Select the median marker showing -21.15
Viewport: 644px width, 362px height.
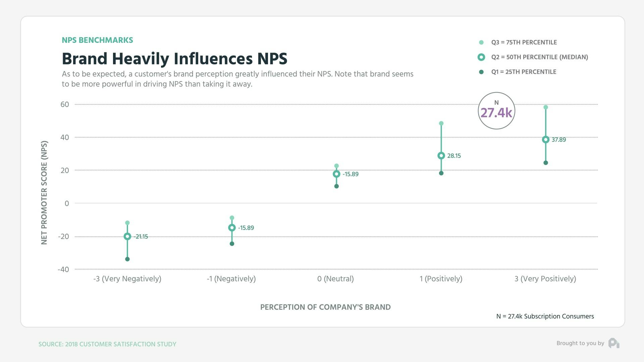pyautogui.click(x=127, y=236)
